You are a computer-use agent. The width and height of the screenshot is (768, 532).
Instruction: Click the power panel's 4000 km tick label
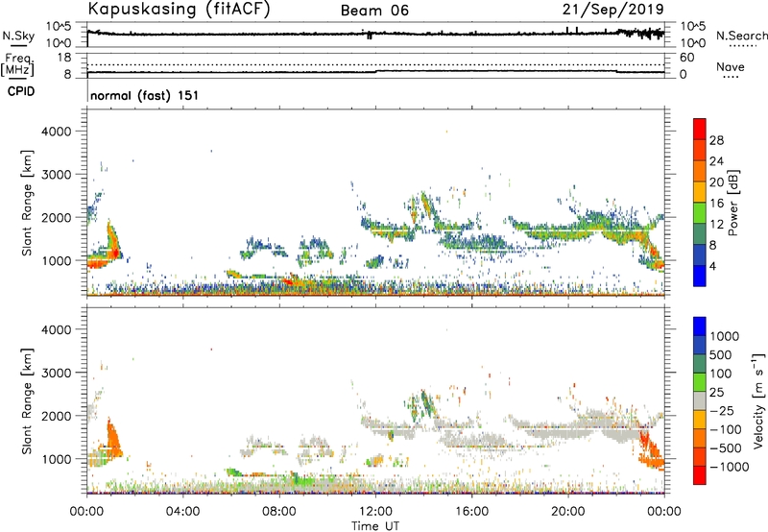click(x=57, y=132)
